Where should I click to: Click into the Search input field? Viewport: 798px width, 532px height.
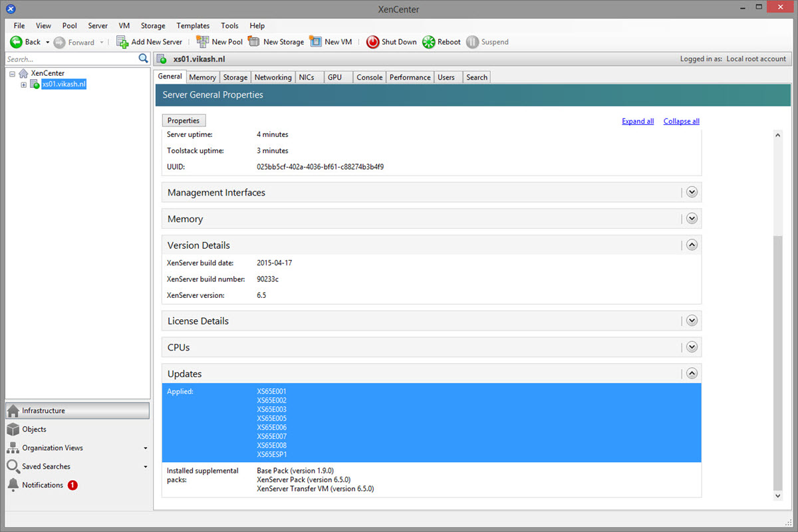coord(71,59)
